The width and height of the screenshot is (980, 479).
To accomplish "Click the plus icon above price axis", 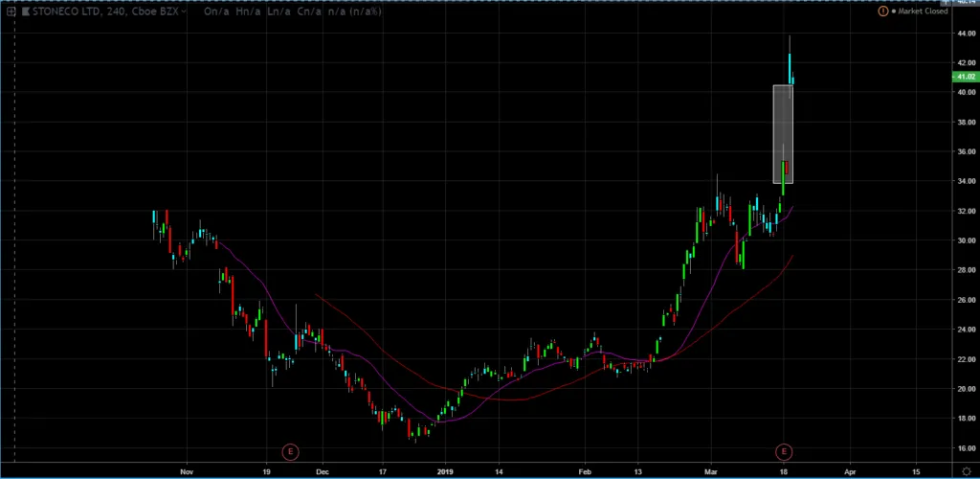I will pyautogui.click(x=947, y=3).
